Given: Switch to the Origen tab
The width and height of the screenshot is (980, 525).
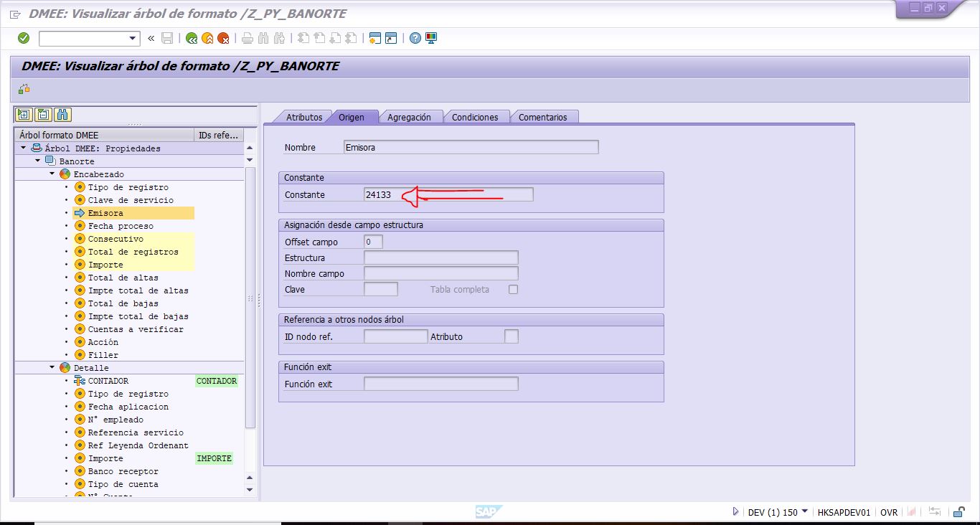Looking at the screenshot, I should tap(352, 117).
